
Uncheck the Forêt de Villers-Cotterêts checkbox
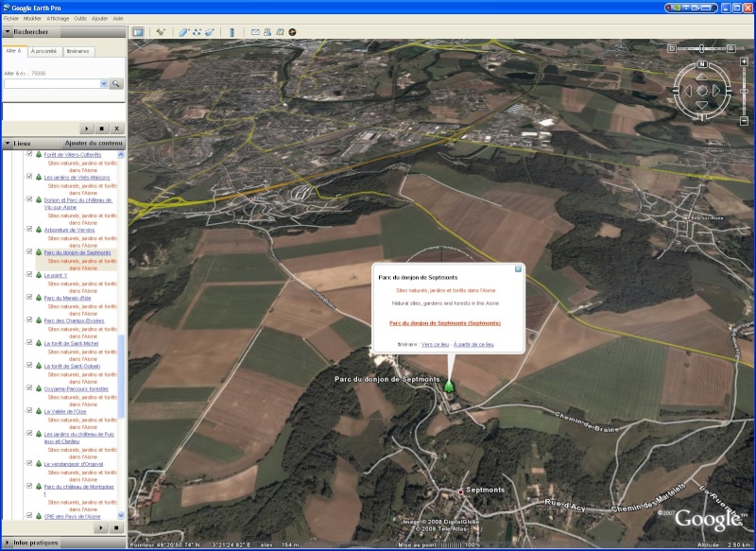(x=29, y=154)
